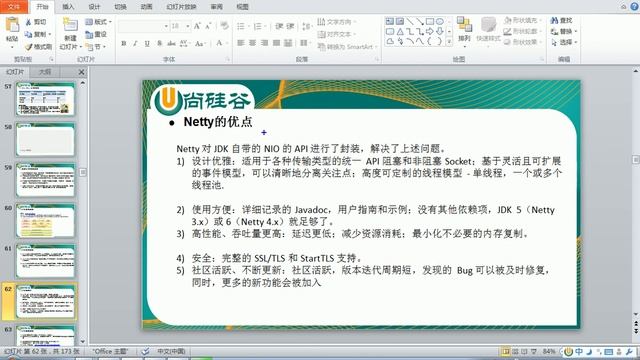Toggle bold formatting
The image size is (640, 360).
[x=124, y=43]
